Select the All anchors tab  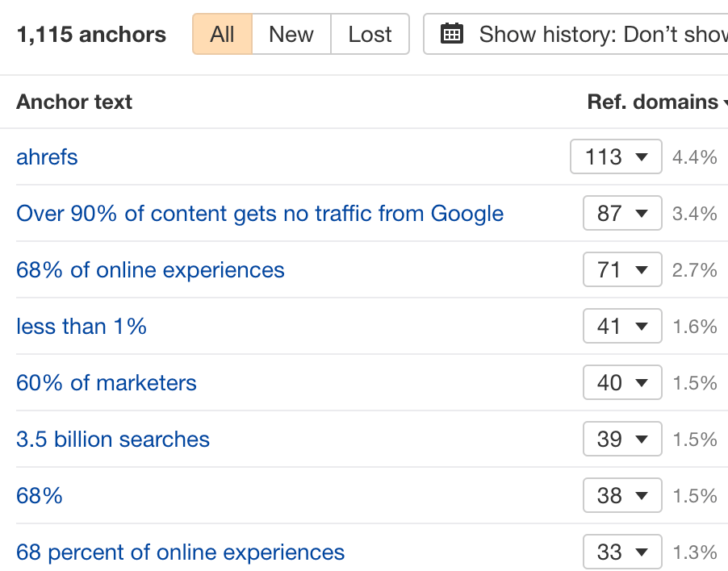tap(222, 34)
